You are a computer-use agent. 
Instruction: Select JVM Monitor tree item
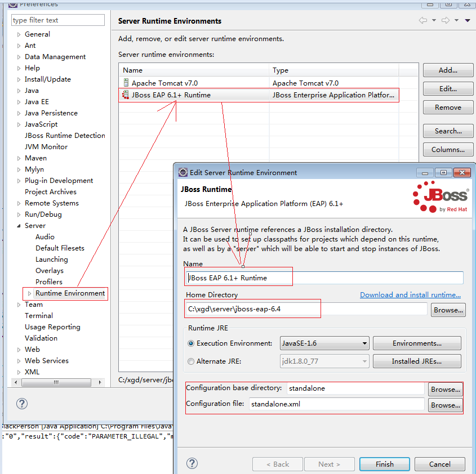coord(46,146)
